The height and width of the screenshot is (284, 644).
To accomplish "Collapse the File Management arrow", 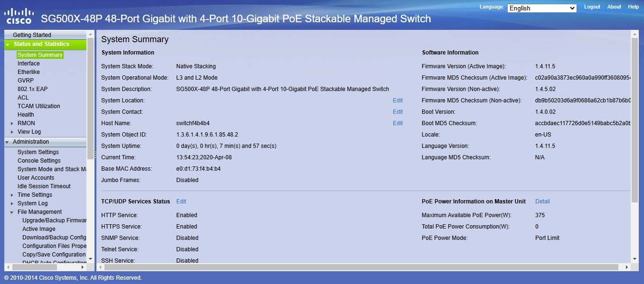I will tap(12, 212).
